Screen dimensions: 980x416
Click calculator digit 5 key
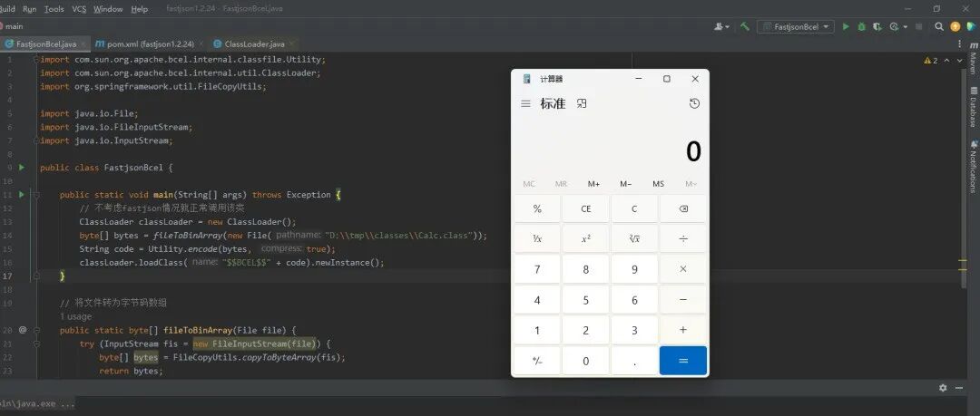585,300
